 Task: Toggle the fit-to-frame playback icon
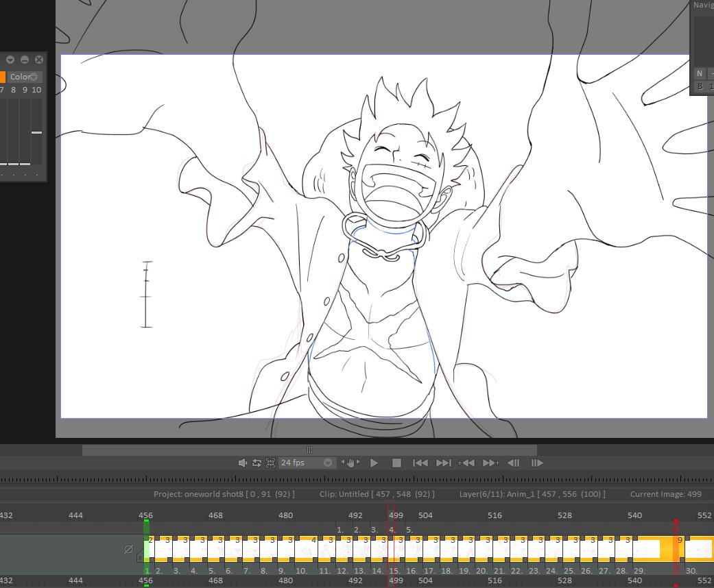coord(270,463)
